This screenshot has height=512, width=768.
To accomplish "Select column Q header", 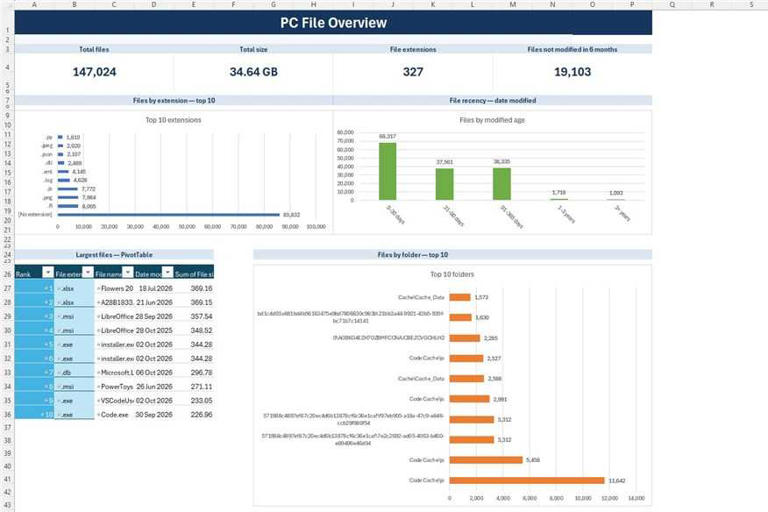I will click(x=672, y=4).
